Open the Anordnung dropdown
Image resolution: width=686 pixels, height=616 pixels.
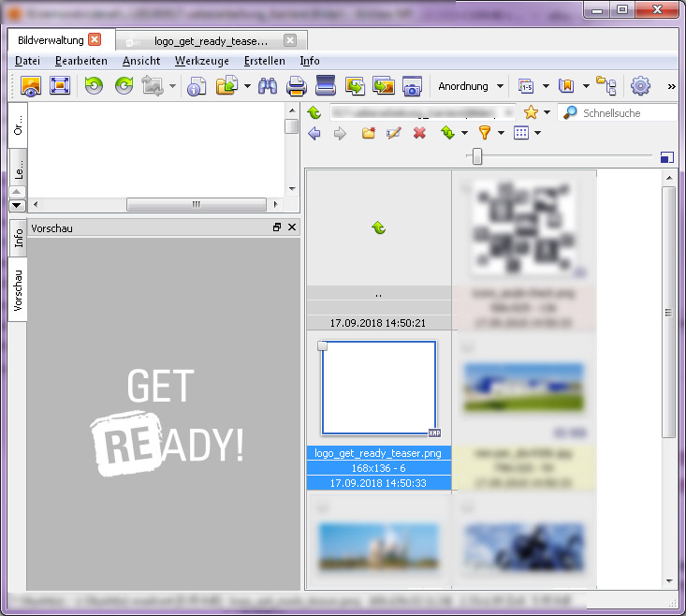(471, 86)
